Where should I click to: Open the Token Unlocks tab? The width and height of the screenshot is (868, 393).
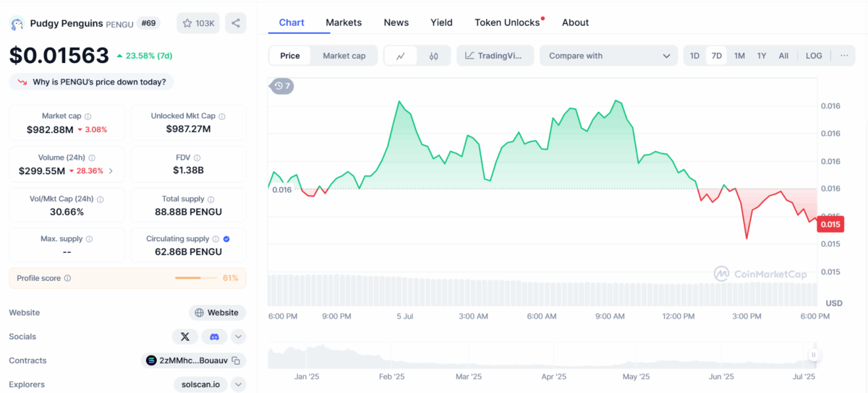click(x=509, y=22)
